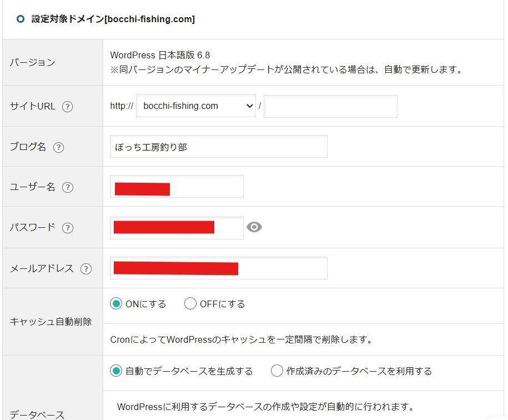Open the bocchi-fishing.com domain dropdown
This screenshot has height=420, width=508.
pos(196,106)
